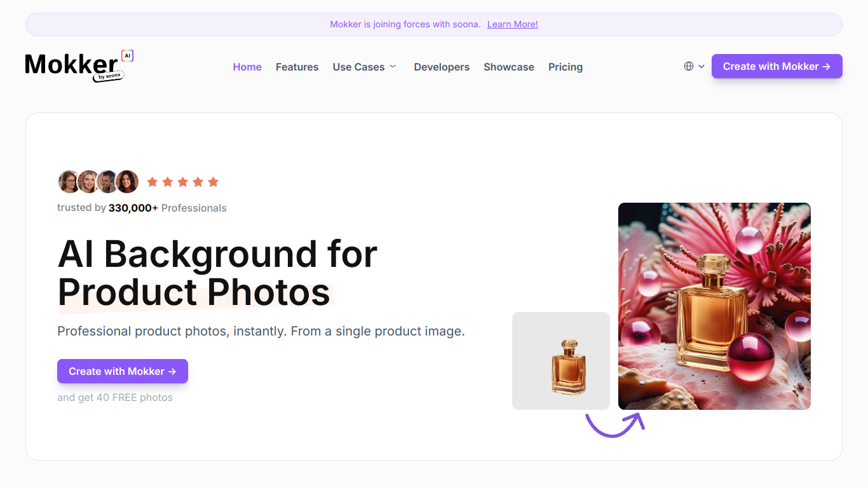Click the first user avatar
The width and height of the screenshot is (868, 488).
(x=69, y=182)
